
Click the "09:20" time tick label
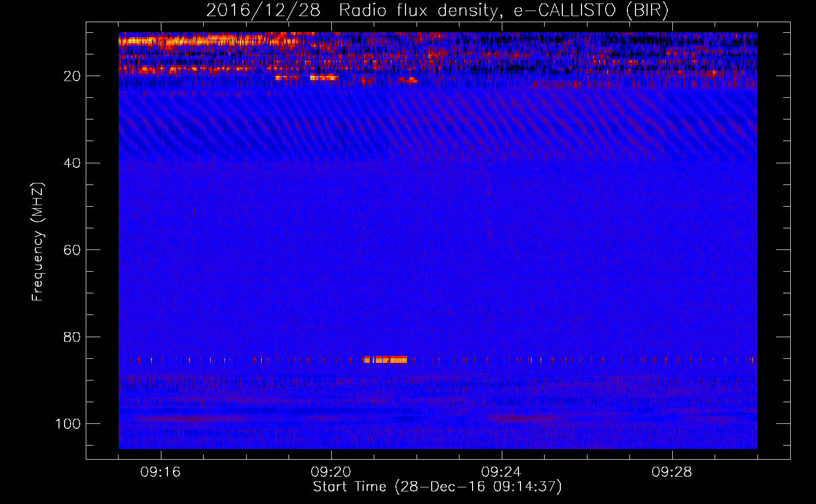(331, 472)
